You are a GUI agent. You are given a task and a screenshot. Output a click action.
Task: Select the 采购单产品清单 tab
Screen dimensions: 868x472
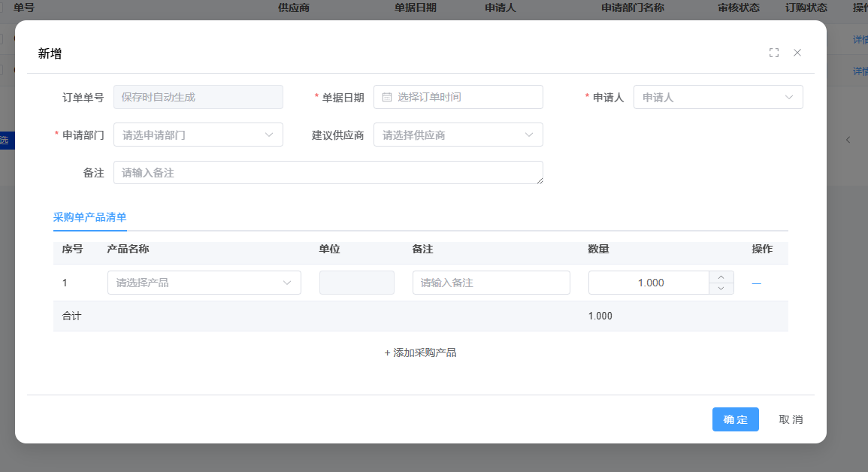point(89,217)
